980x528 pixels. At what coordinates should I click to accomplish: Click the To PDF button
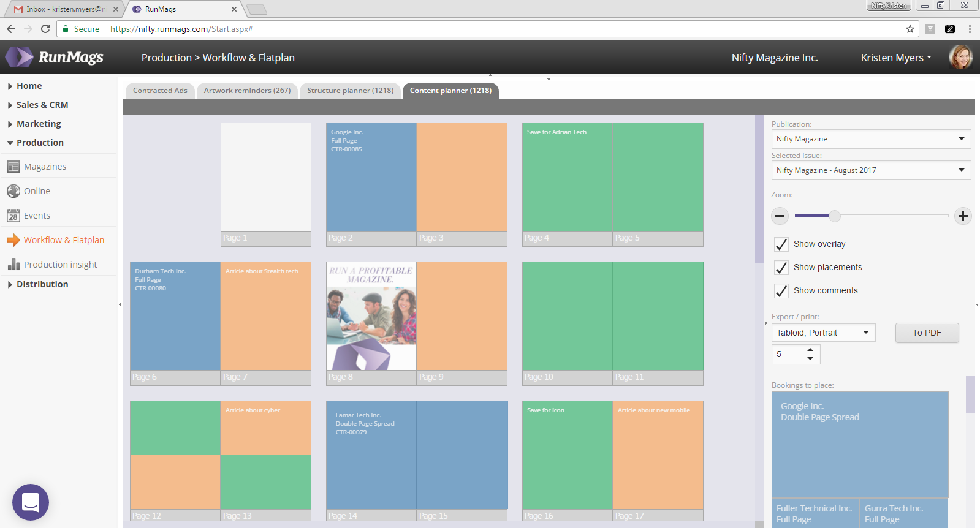pyautogui.click(x=927, y=333)
